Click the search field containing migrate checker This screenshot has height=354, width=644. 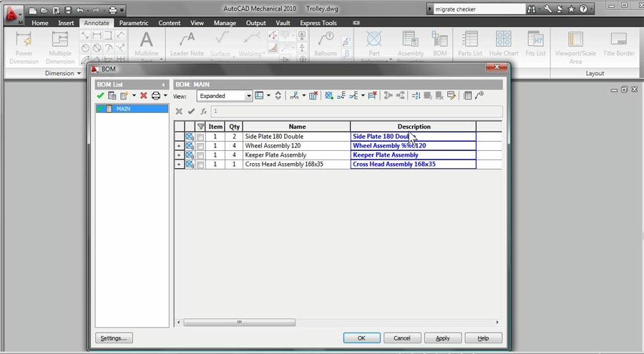[x=479, y=9]
